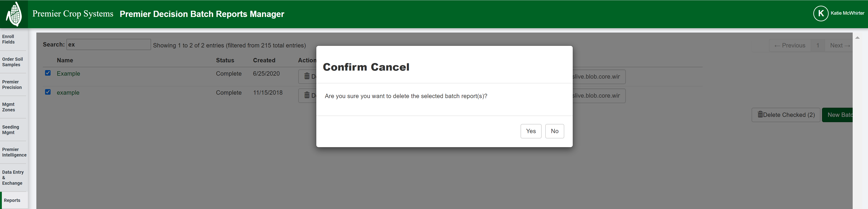Click Yes to confirm deletion

(531, 131)
